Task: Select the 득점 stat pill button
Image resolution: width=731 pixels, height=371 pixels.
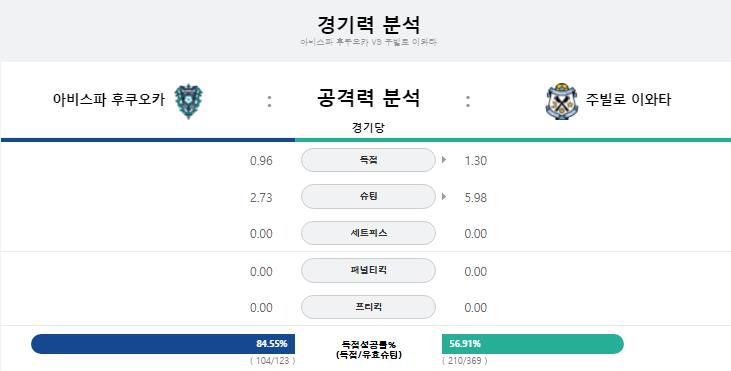Action: [368, 160]
